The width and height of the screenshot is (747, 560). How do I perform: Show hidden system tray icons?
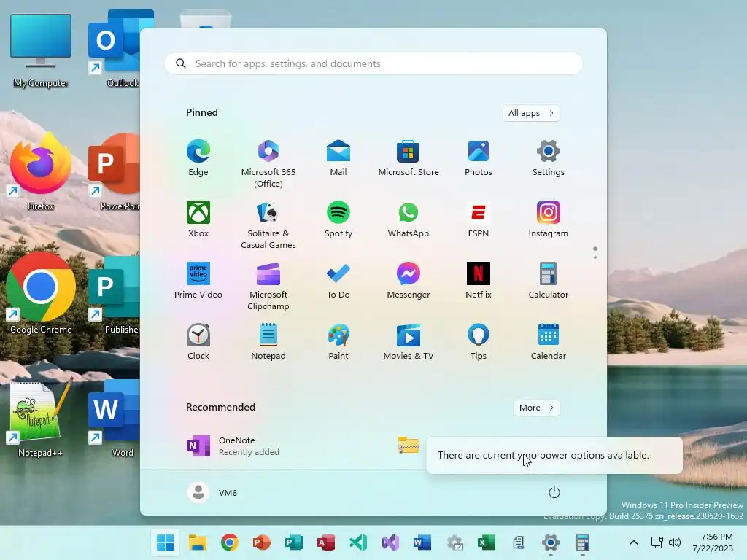pyautogui.click(x=634, y=542)
